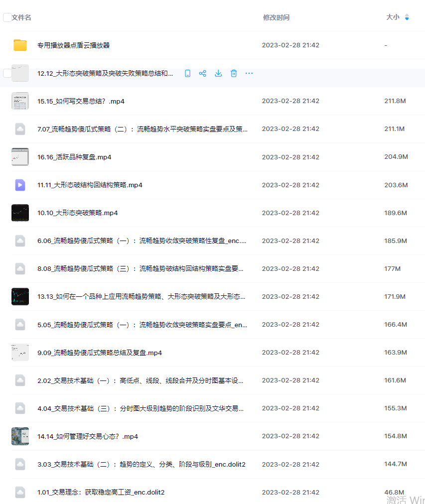Click cloud file icon of 8.08_流畅趋势傻瓜式策略（三）
This screenshot has width=425, height=504.
[20, 269]
